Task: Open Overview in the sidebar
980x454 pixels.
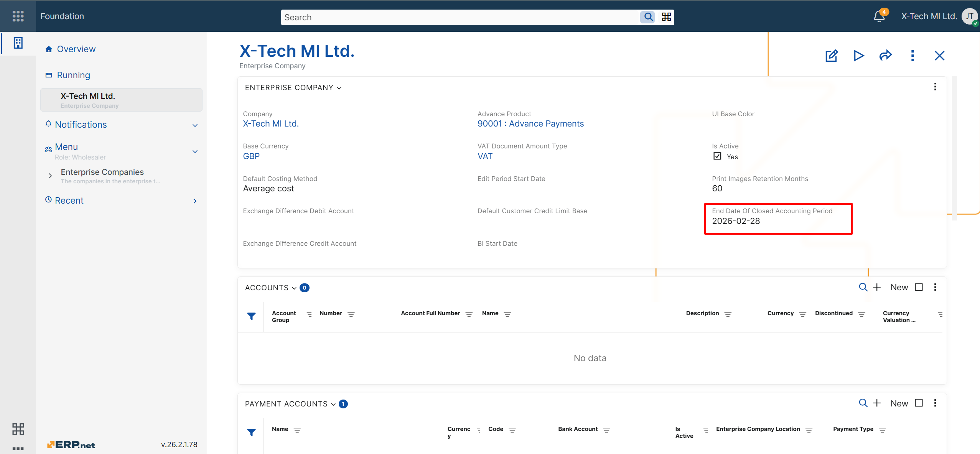Action: click(76, 49)
